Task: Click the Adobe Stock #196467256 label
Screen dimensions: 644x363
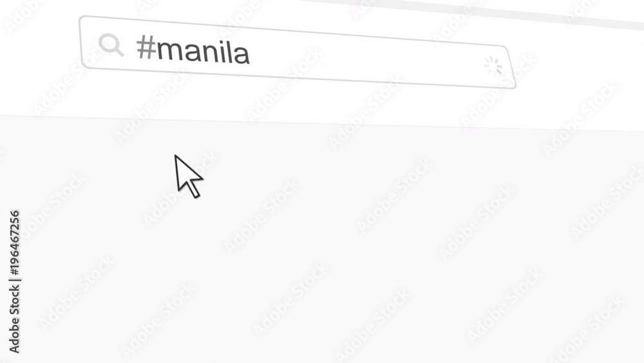Action: 15,282
